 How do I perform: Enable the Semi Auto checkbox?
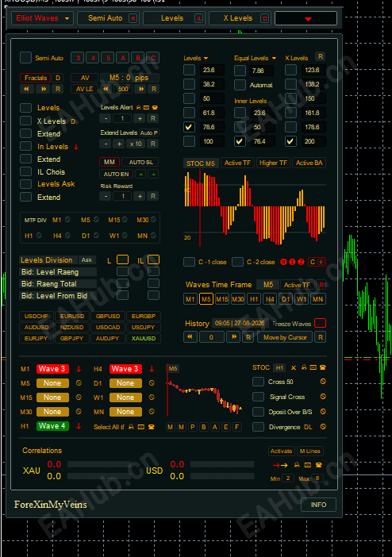tap(25, 58)
